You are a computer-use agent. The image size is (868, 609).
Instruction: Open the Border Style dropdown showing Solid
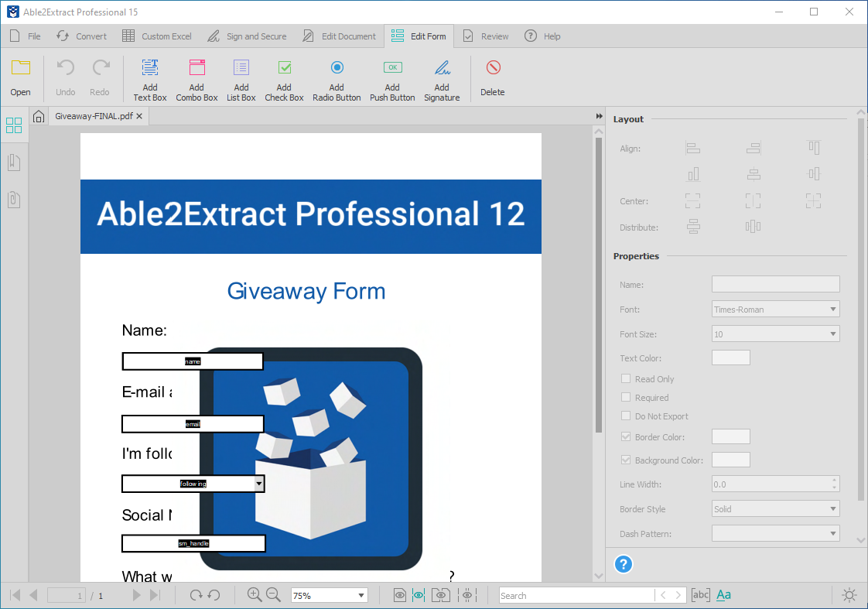pos(776,509)
